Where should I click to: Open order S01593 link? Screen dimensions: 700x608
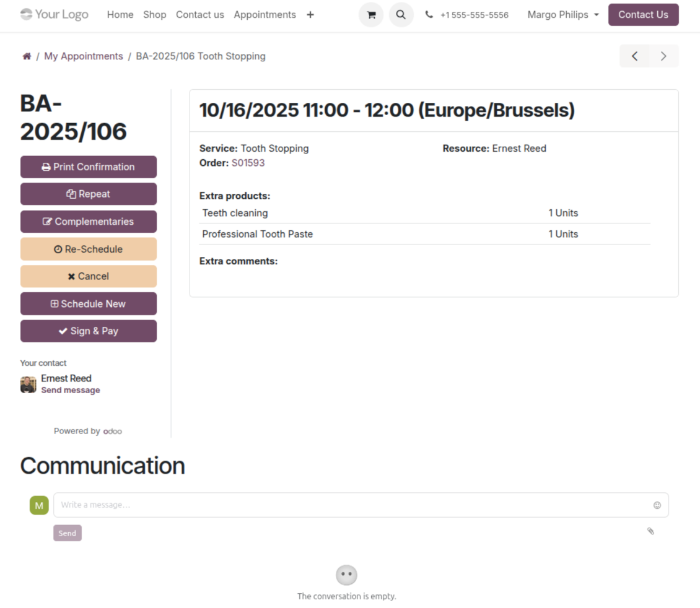[248, 163]
